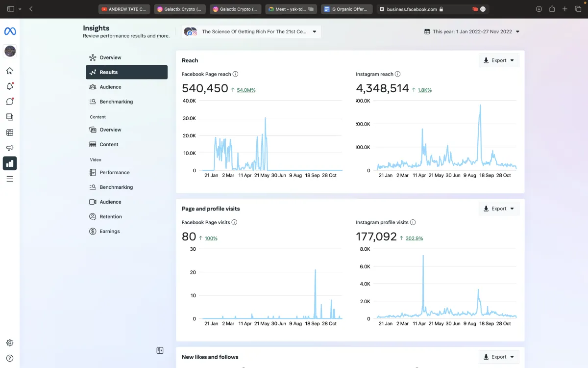Expand the date range dropdown
Image resolution: width=588 pixels, height=368 pixels.
pos(472,32)
